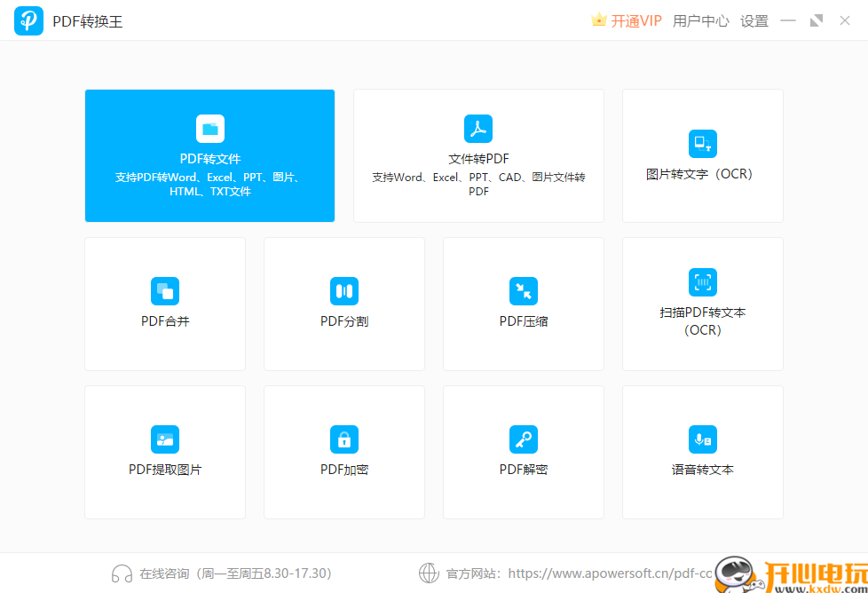This screenshot has width=868, height=593.
Task: Click the PDF转换王 app logo
Action: click(28, 20)
